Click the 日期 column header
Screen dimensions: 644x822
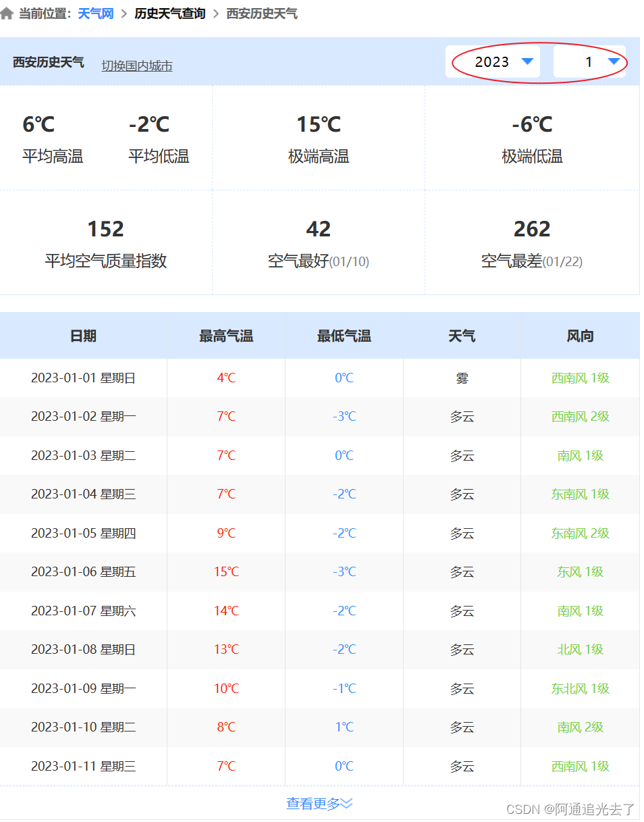click(x=83, y=336)
